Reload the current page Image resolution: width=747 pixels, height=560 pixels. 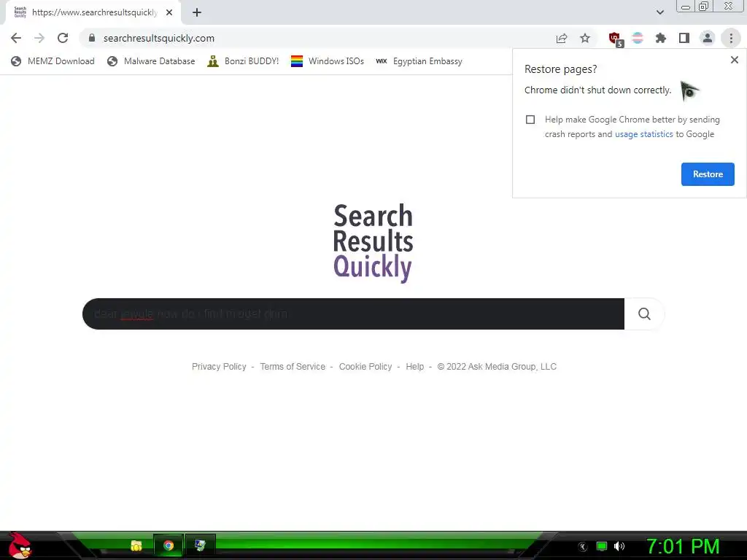point(63,38)
